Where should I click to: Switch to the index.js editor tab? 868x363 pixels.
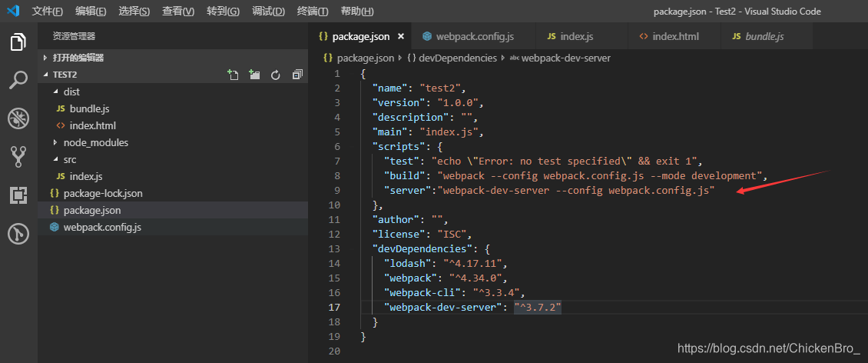point(581,37)
